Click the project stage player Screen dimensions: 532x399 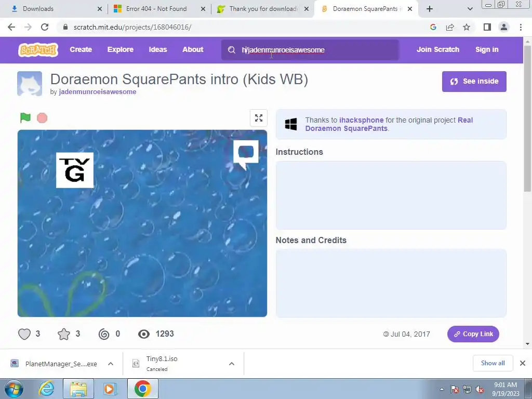click(142, 223)
